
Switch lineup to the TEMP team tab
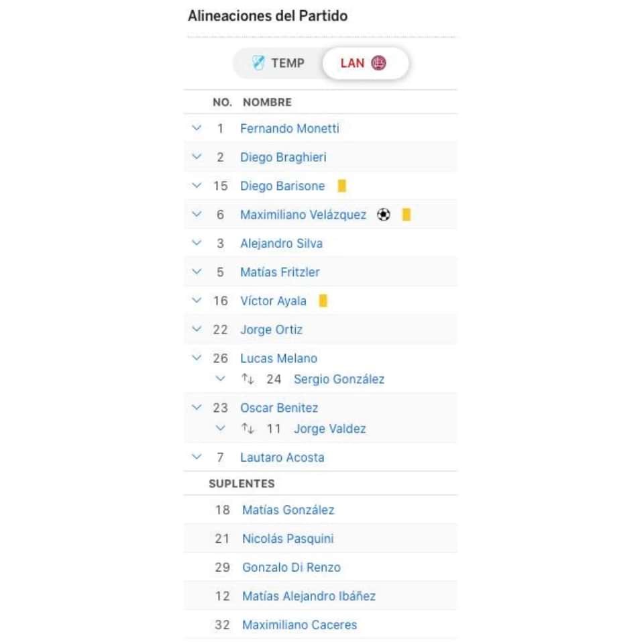click(x=278, y=63)
